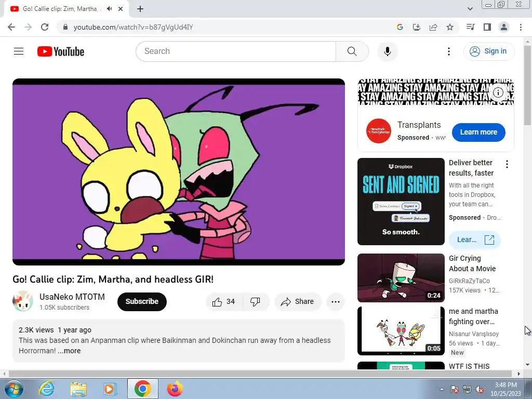Click the video title text

[x=113, y=279]
